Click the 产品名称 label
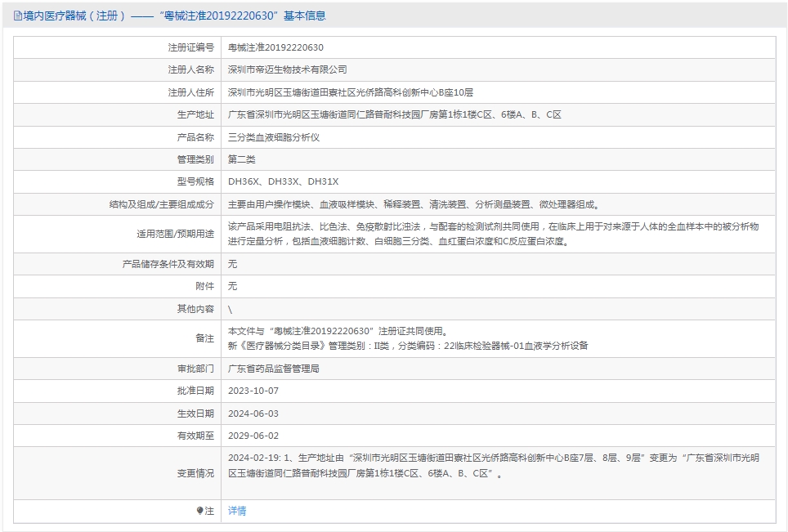Image resolution: width=788 pixels, height=532 pixels. [195, 137]
